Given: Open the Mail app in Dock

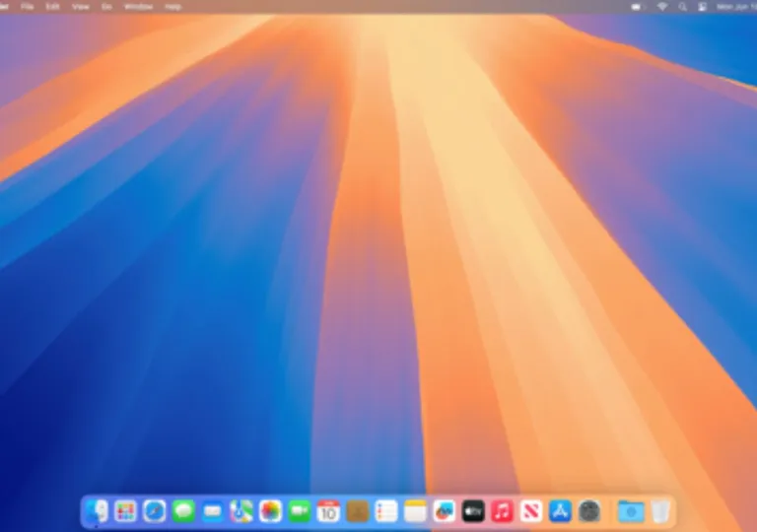Looking at the screenshot, I should point(212,510).
